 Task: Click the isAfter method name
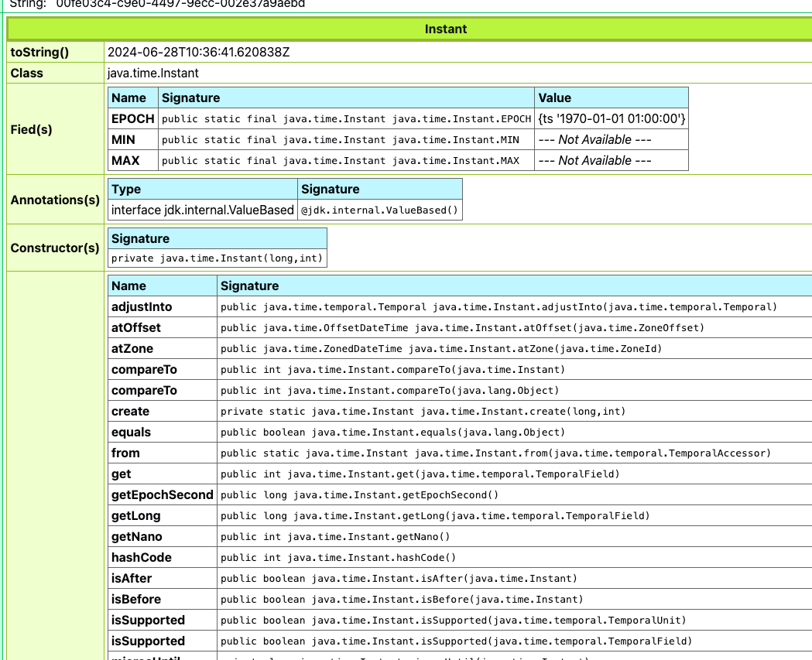click(x=132, y=579)
